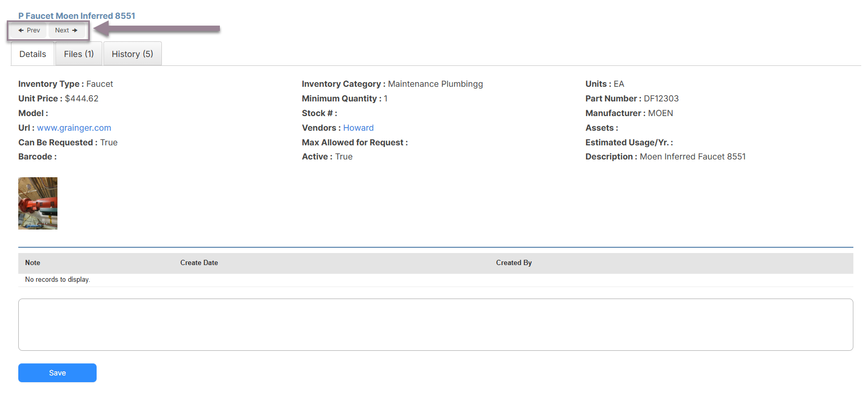
Task: Click the No records to display message
Action: point(57,280)
